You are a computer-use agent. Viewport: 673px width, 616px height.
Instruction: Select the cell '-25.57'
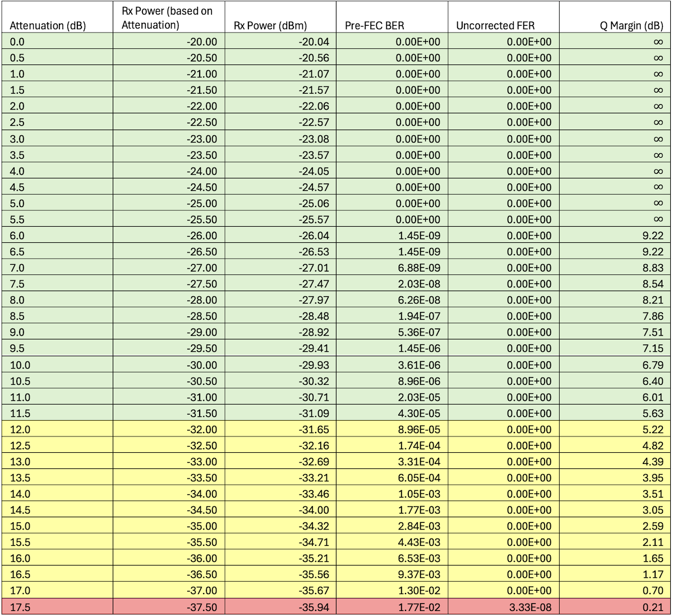tap(280, 220)
